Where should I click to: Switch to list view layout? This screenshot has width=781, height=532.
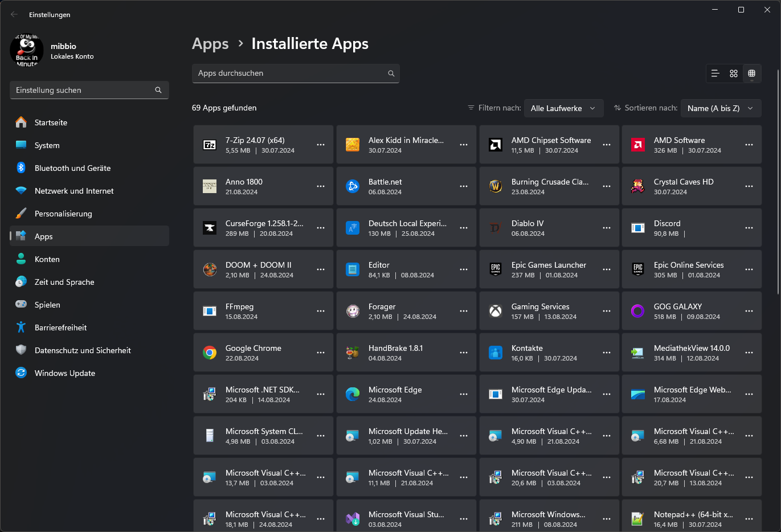click(715, 73)
